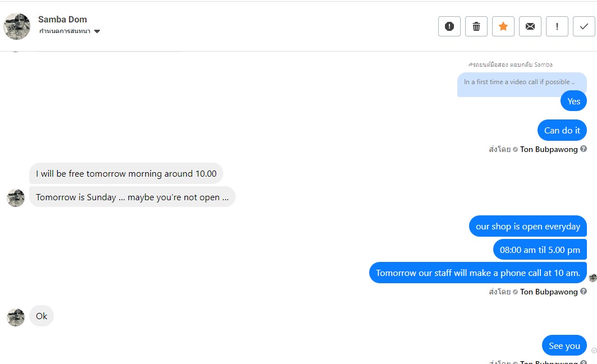Viewport: 597px width, 364px height.
Task: Click the "I will be free tomorrow morning" message
Action: pos(126,174)
